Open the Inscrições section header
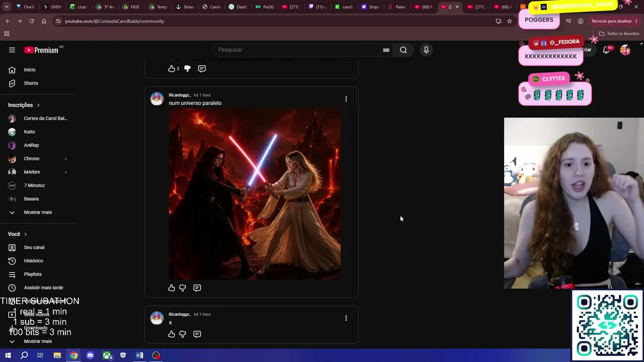 (x=24, y=105)
